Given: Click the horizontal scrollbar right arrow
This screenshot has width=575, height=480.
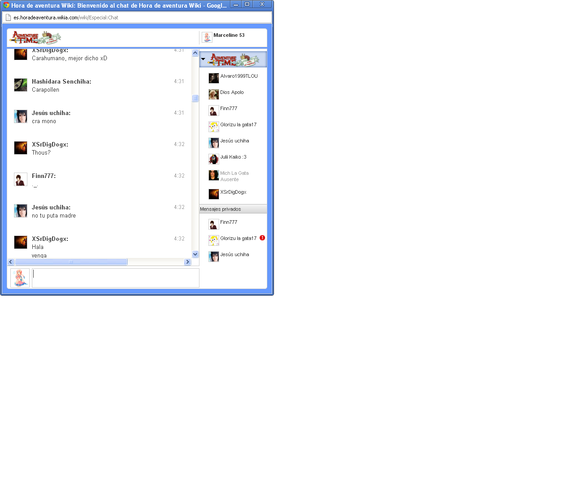Looking at the screenshot, I should (x=188, y=262).
